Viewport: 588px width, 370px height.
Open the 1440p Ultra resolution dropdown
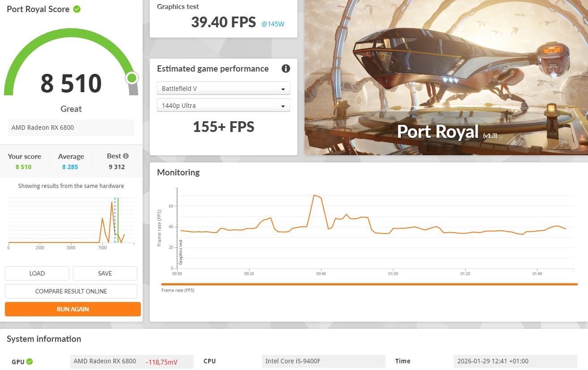pos(224,106)
